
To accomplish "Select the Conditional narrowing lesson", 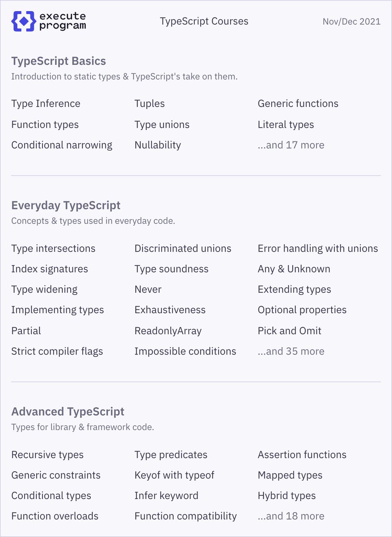I will 62,145.
